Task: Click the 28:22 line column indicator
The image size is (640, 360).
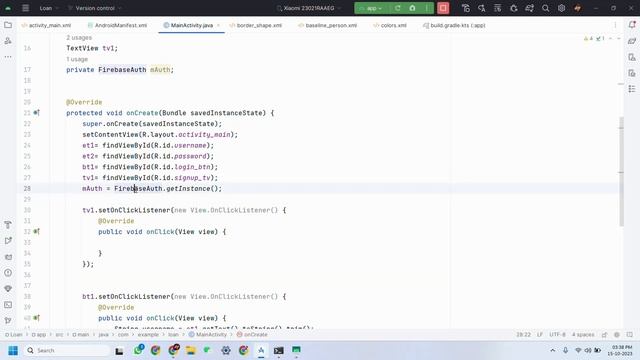Action: [523, 335]
